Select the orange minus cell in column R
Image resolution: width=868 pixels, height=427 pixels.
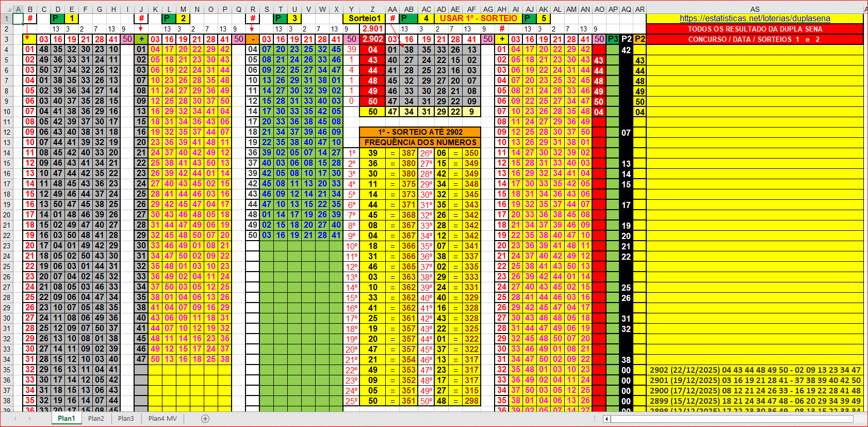pyautogui.click(x=253, y=39)
